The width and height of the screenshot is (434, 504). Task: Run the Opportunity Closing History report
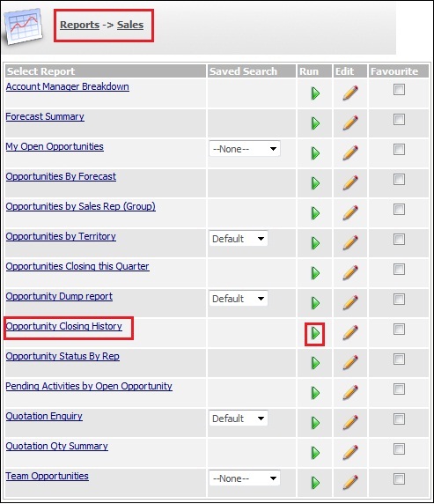pyautogui.click(x=315, y=333)
